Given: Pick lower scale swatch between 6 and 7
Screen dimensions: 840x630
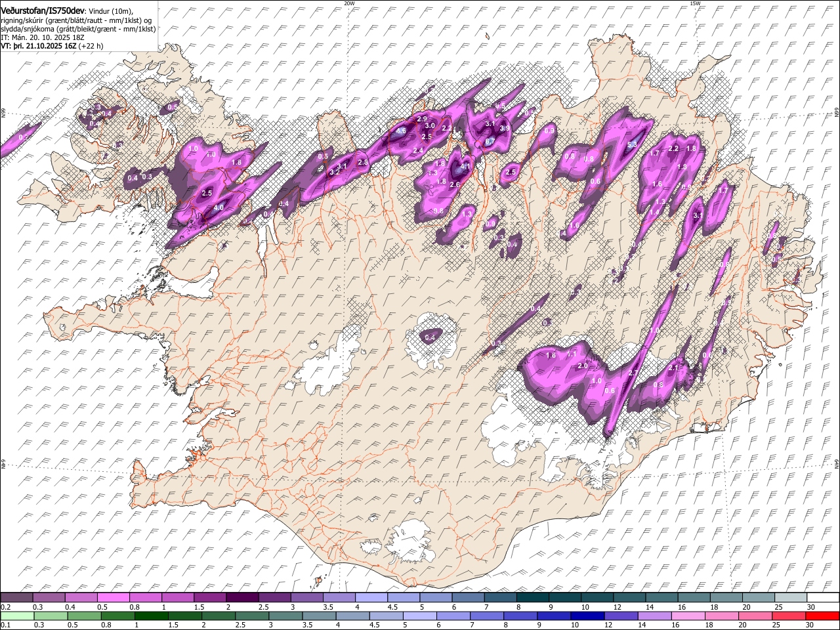Looking at the screenshot, I should point(453,616).
